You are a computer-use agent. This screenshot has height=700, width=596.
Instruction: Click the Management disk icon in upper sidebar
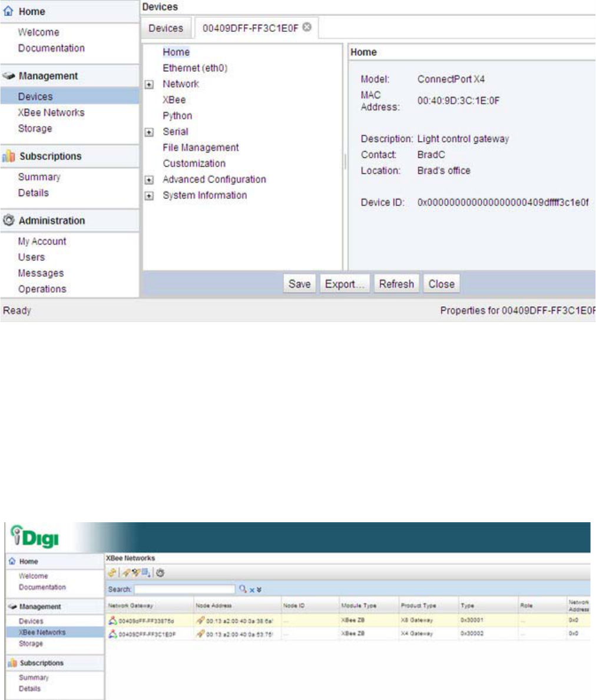(8, 76)
